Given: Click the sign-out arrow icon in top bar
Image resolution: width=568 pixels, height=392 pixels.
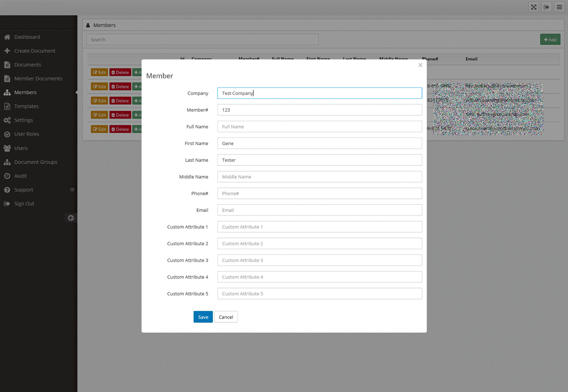Looking at the screenshot, I should click(x=547, y=7).
